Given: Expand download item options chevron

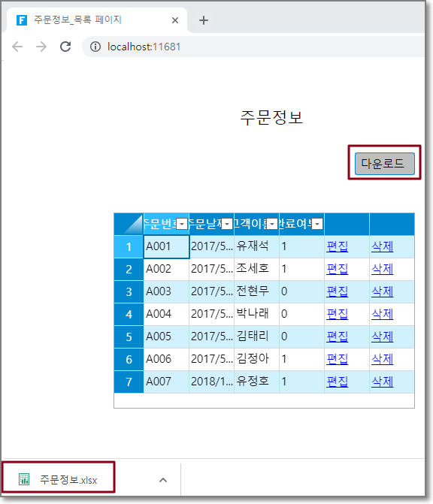Looking at the screenshot, I should point(163,480).
